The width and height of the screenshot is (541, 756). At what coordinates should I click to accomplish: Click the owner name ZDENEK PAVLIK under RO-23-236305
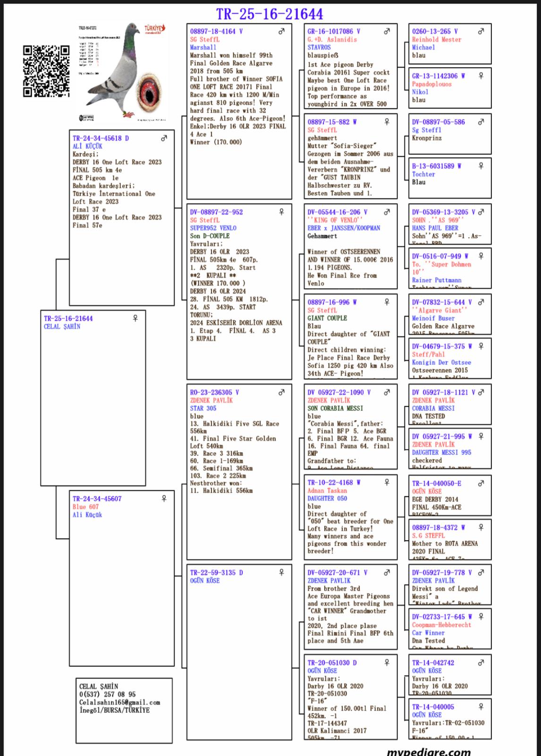point(211,400)
